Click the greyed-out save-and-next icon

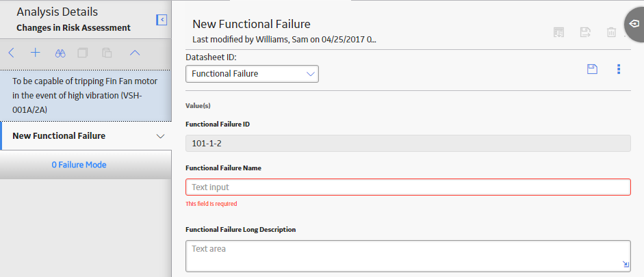[x=585, y=32]
